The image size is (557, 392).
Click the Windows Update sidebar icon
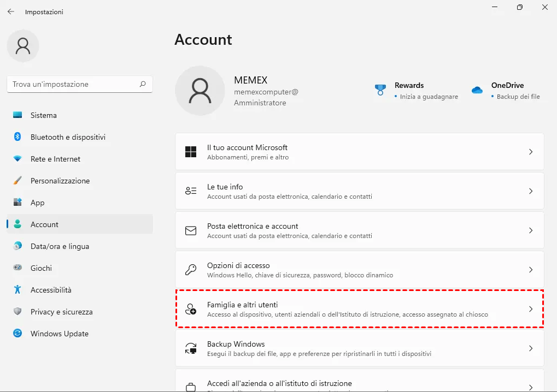[x=17, y=334]
